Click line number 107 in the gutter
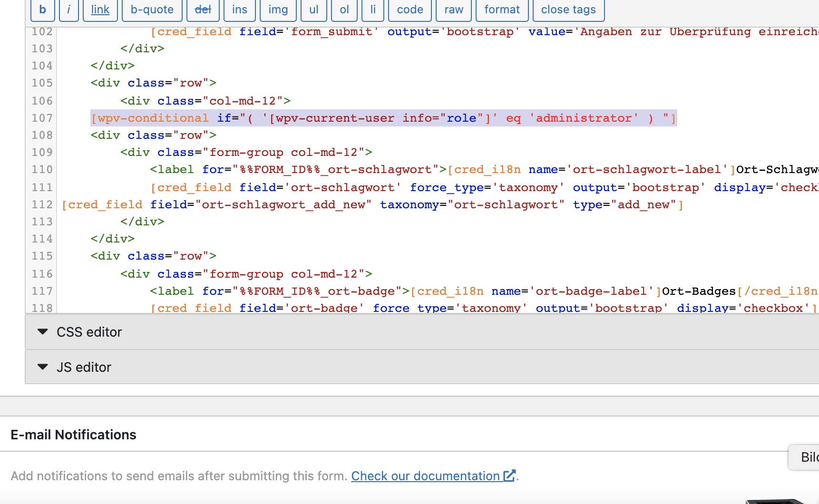The height and width of the screenshot is (504, 819). [x=42, y=118]
